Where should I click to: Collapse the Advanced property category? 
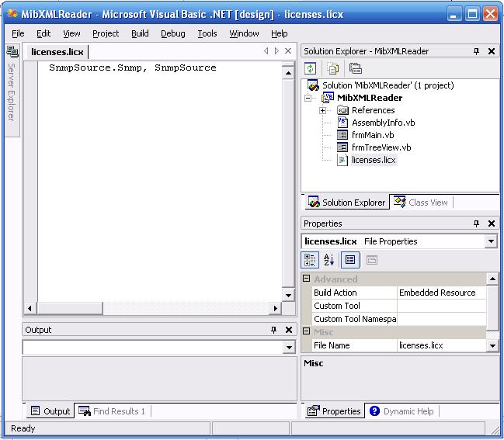[306, 279]
